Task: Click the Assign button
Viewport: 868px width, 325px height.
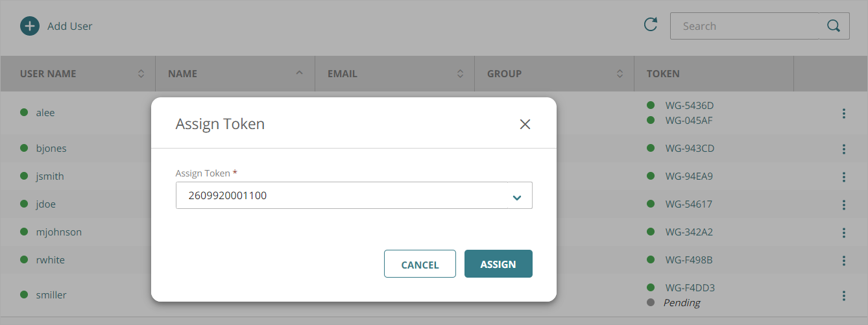Action: pyautogui.click(x=498, y=264)
